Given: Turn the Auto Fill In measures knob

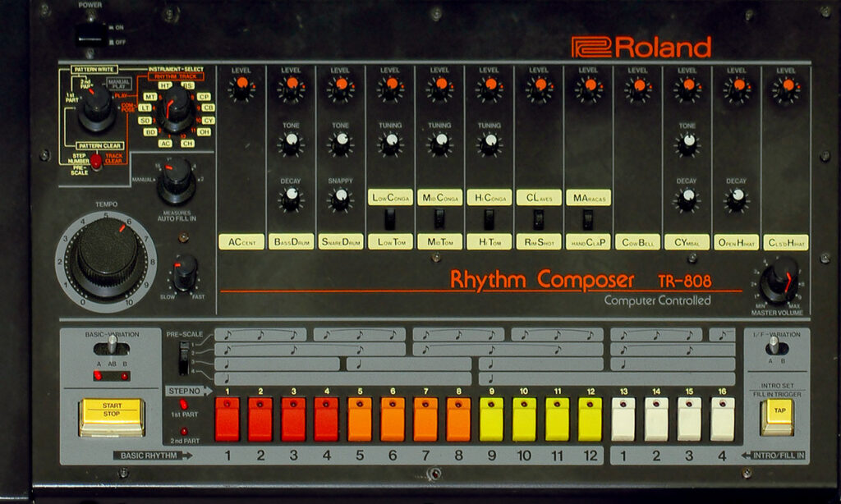Looking at the screenshot, I should coord(177,181).
